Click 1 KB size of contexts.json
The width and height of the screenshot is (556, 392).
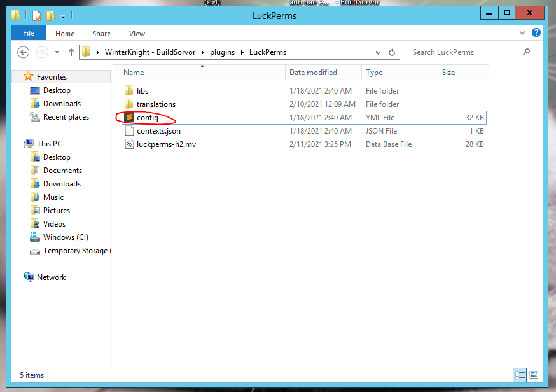pos(476,131)
